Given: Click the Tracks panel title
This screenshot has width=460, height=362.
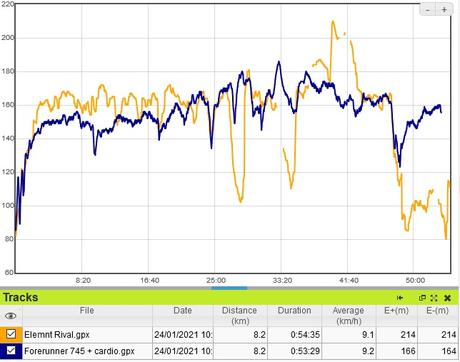Looking at the screenshot, I should click(x=20, y=297).
